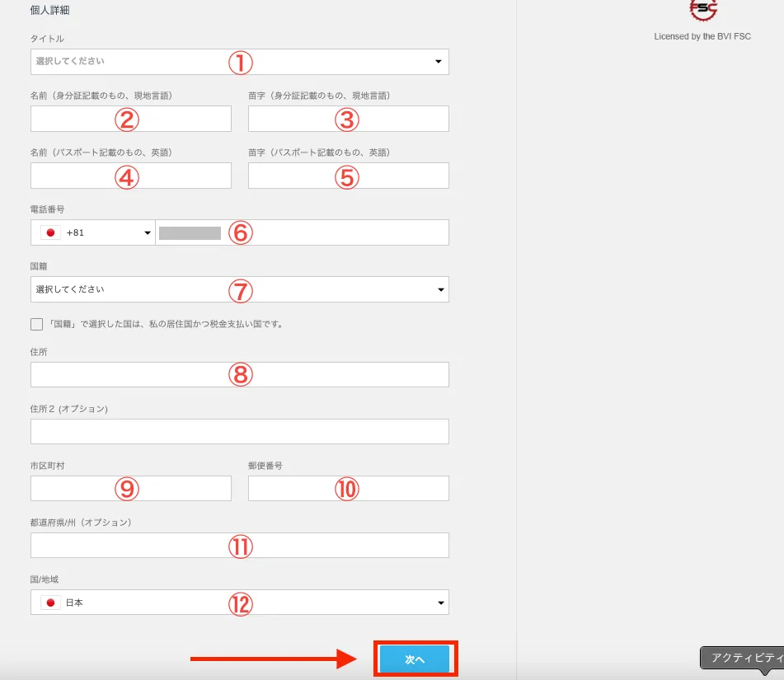This screenshot has height=680, width=784.
Task: Click the 郵便番号 input field
Action: [x=349, y=489]
